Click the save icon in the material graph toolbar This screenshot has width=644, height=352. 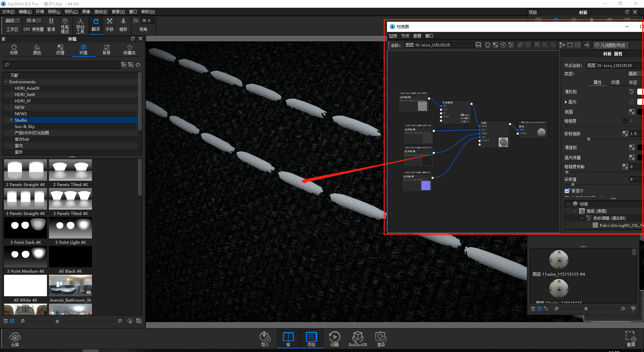pyautogui.click(x=478, y=45)
